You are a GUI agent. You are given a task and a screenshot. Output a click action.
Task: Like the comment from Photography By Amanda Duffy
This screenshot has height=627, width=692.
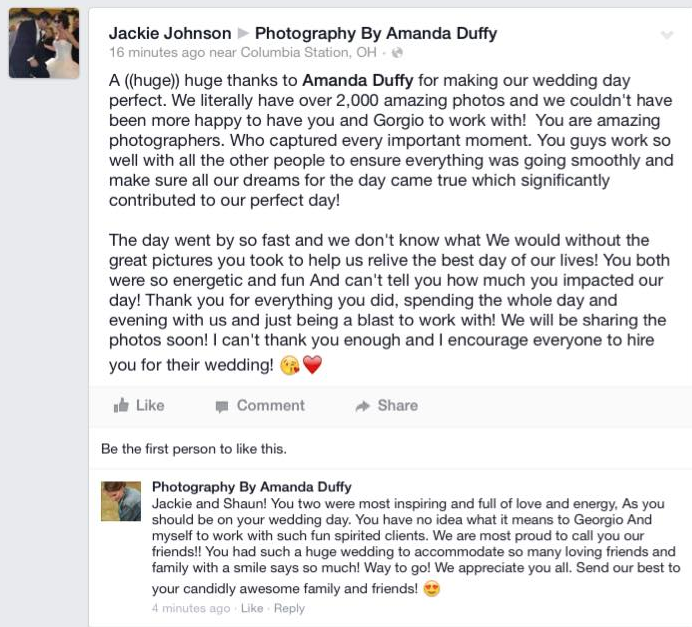[x=252, y=608]
